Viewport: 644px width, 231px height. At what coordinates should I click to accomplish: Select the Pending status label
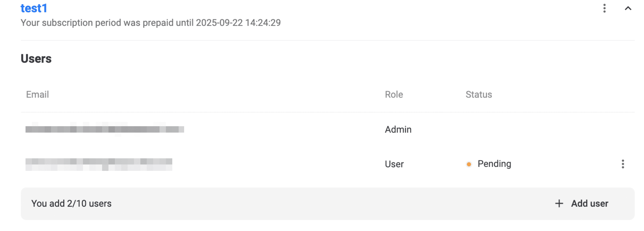[494, 164]
